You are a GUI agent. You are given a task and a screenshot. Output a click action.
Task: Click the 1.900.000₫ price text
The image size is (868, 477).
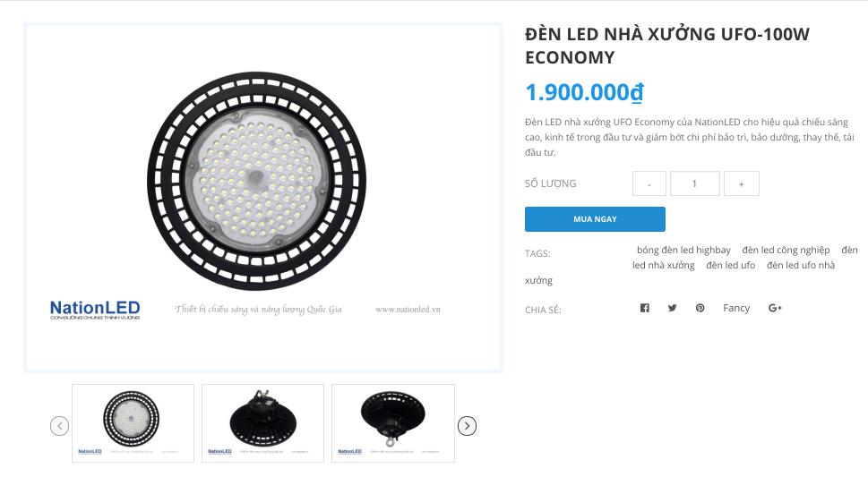pos(584,93)
